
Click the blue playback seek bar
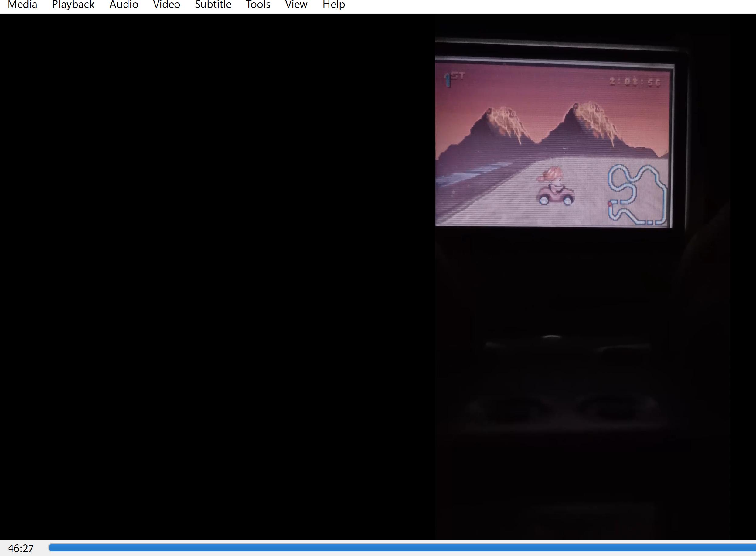point(402,547)
